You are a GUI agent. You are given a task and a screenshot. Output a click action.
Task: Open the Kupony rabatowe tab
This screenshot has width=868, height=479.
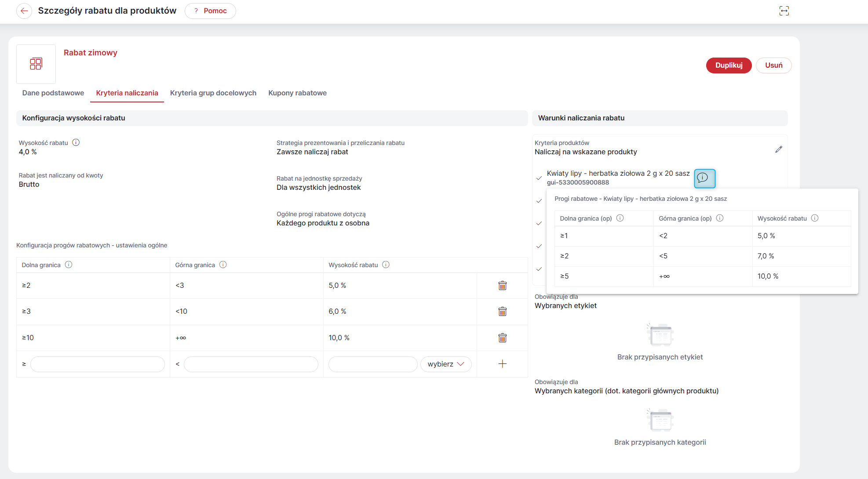(x=298, y=93)
